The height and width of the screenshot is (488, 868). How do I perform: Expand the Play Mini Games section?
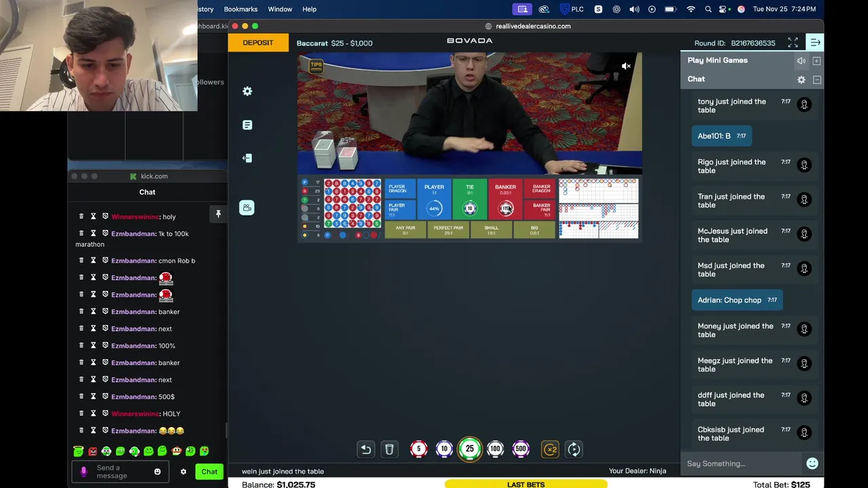(816, 61)
